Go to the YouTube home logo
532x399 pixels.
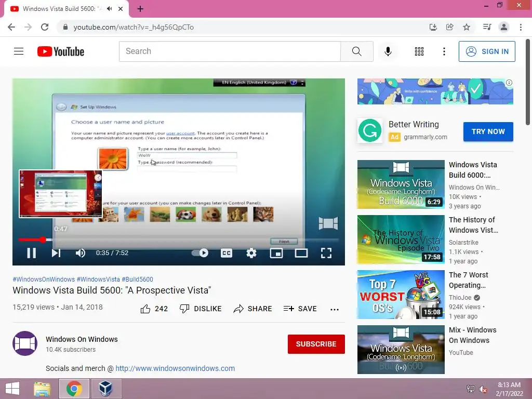point(61,51)
